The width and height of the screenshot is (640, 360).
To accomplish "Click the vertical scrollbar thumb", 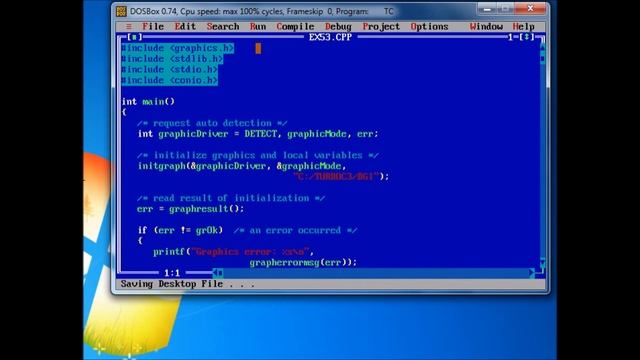I will 542,59.
